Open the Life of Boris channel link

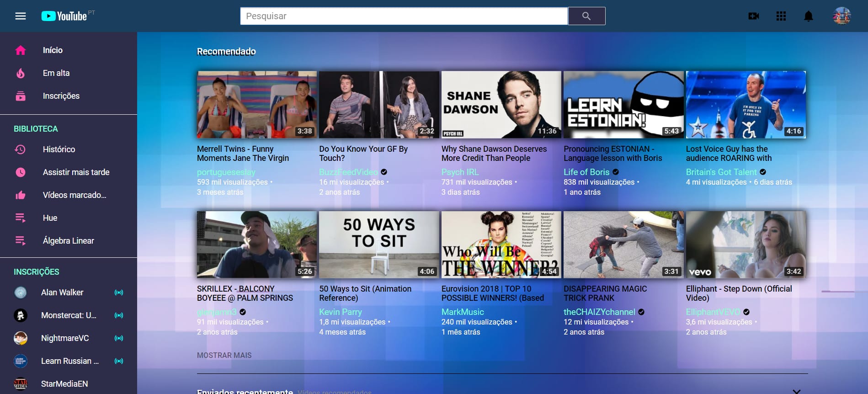tap(586, 172)
